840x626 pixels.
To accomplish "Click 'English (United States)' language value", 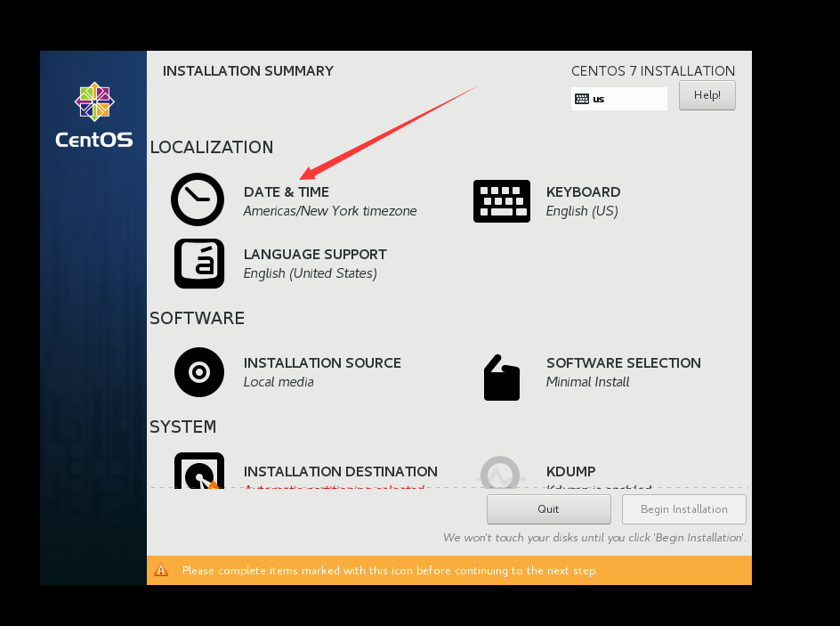I will (x=311, y=273).
